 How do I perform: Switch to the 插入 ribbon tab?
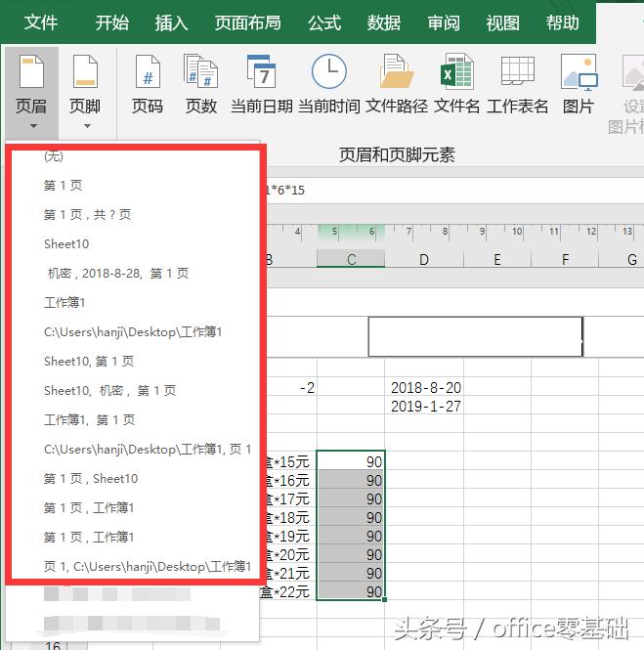(171, 22)
